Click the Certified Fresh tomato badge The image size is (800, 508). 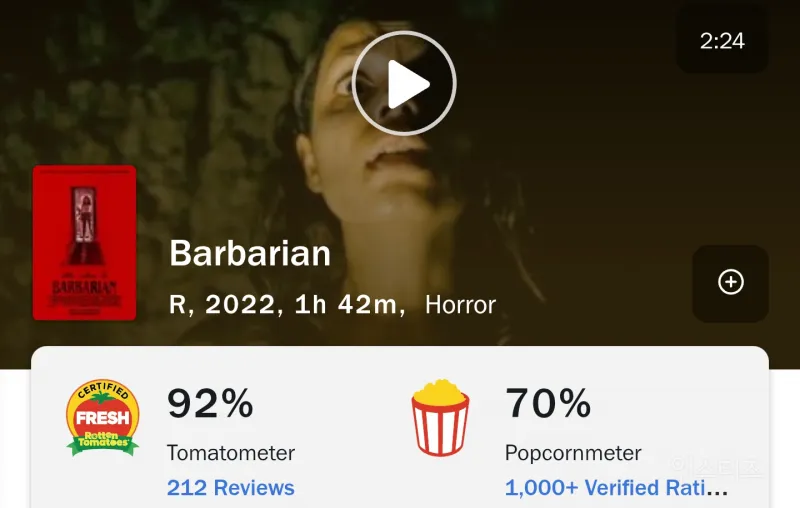(x=102, y=418)
